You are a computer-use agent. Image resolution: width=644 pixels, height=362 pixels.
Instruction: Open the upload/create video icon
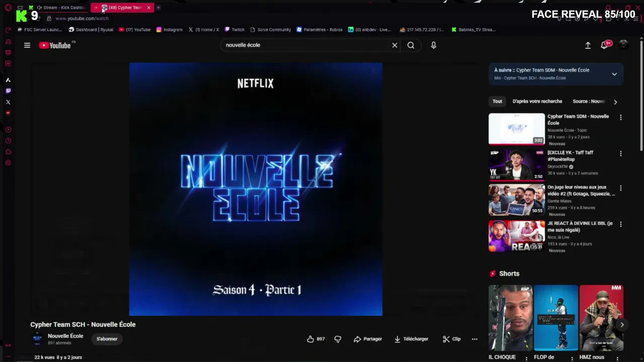(x=588, y=45)
